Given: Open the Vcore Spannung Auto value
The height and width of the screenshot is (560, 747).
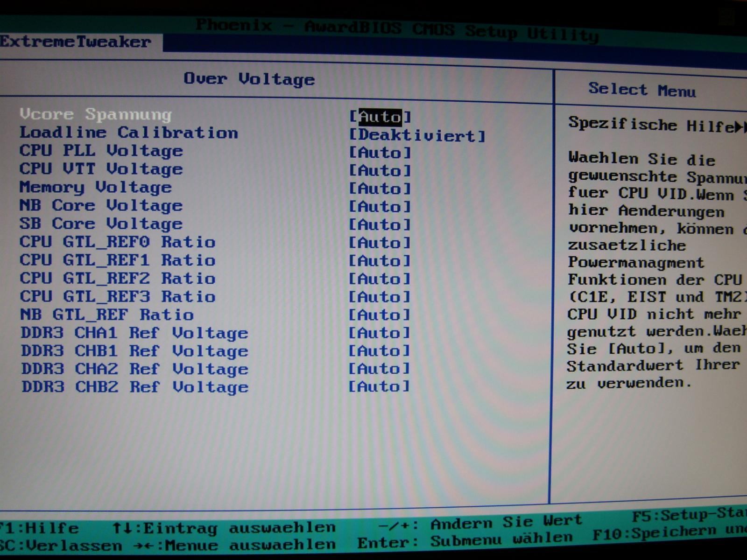Looking at the screenshot, I should [x=380, y=117].
